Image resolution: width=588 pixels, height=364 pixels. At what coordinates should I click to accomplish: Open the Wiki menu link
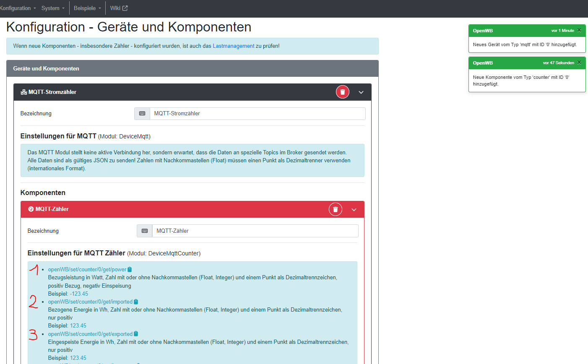119,8
